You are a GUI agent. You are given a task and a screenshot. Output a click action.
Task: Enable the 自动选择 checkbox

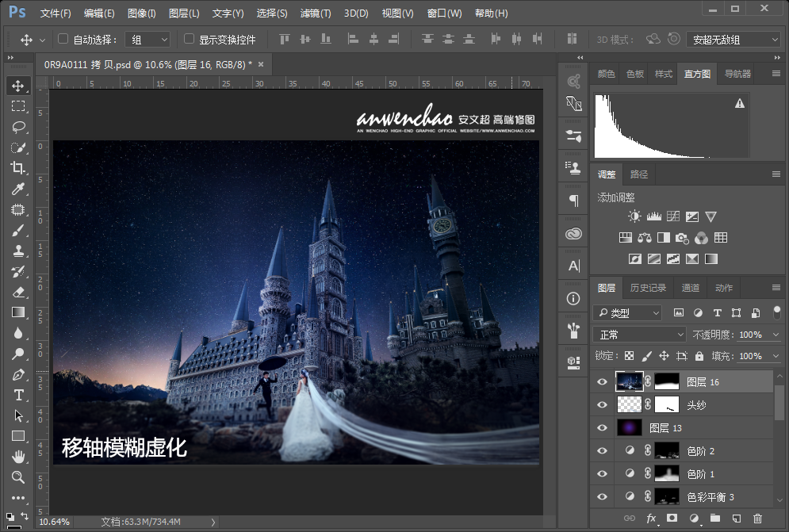tap(63, 39)
